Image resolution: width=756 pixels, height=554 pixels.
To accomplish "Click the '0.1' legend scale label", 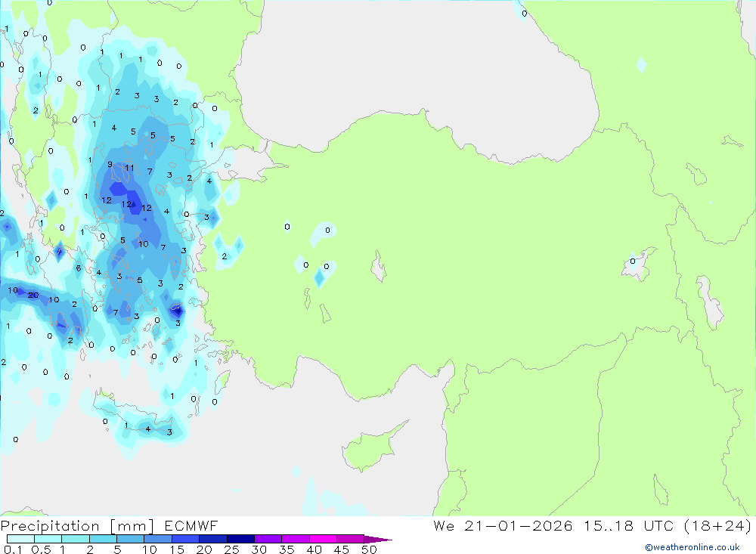I will tap(13, 549).
